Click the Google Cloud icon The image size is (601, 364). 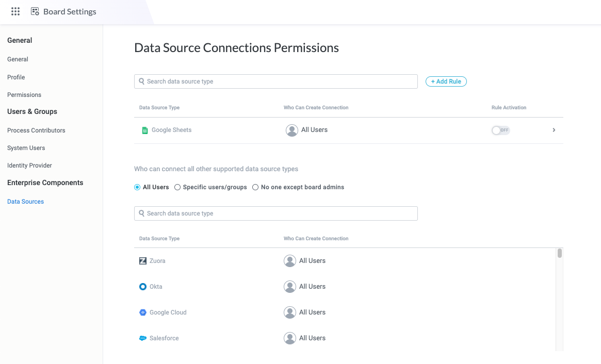(142, 312)
